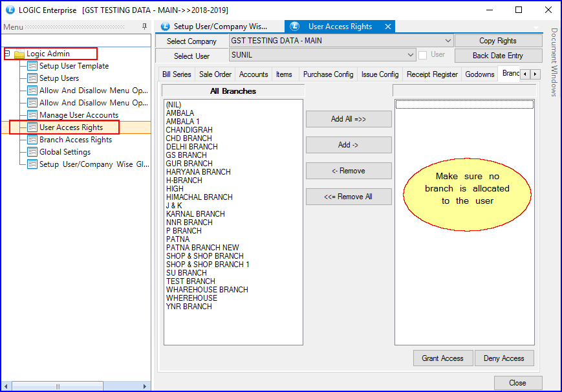
Task: Open the Setup User/Company Wise document tab
Action: pos(220,27)
